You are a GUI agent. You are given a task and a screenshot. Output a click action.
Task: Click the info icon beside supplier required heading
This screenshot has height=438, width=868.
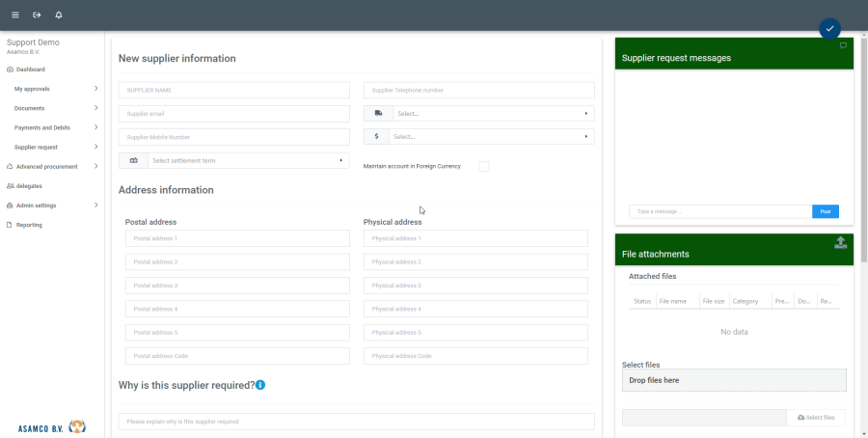coord(260,385)
